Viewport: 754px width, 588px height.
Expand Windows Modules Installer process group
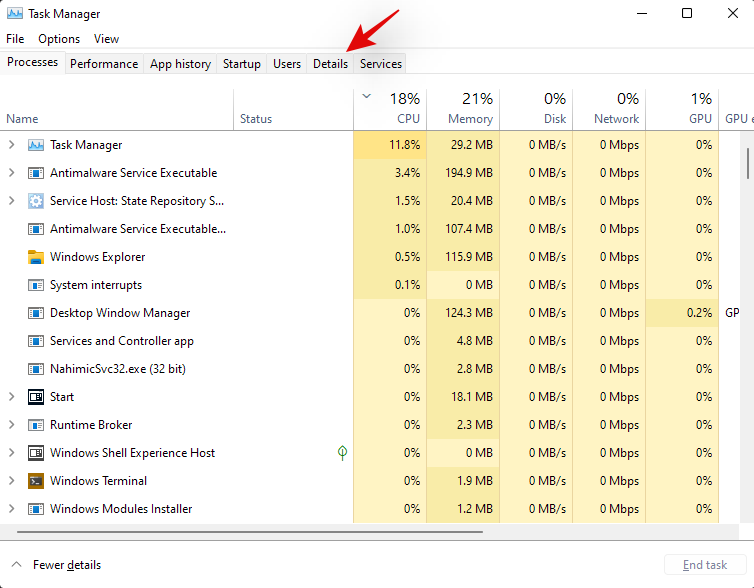point(11,509)
